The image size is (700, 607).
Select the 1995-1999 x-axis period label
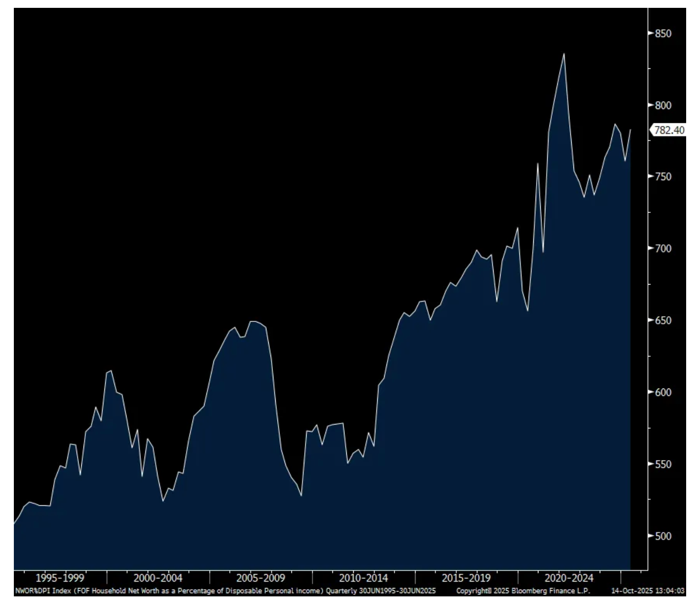[60, 578]
